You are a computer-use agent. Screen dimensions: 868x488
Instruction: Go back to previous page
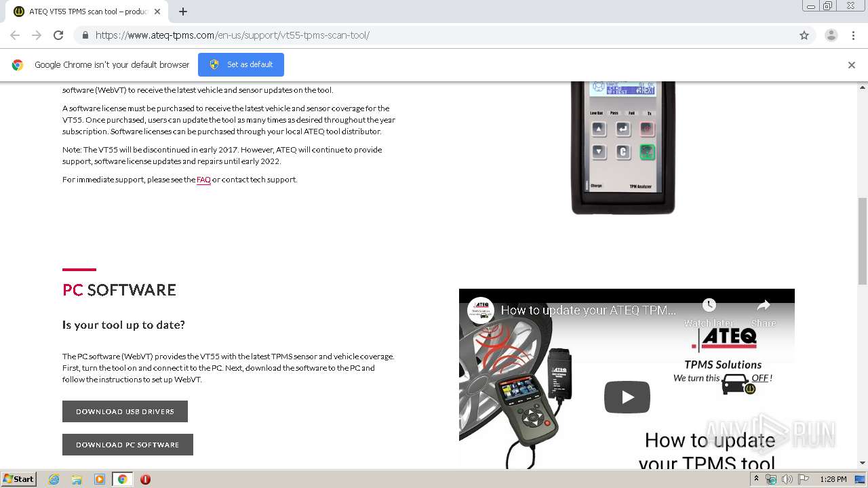15,35
